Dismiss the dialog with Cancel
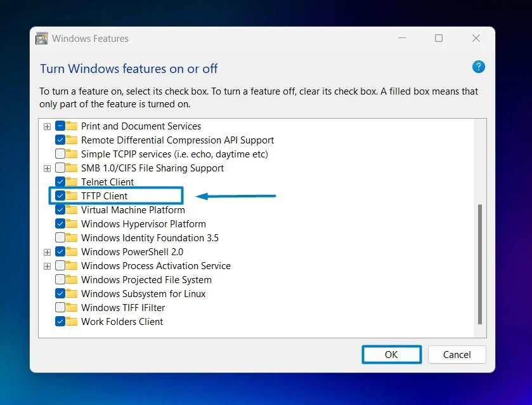 (x=457, y=355)
